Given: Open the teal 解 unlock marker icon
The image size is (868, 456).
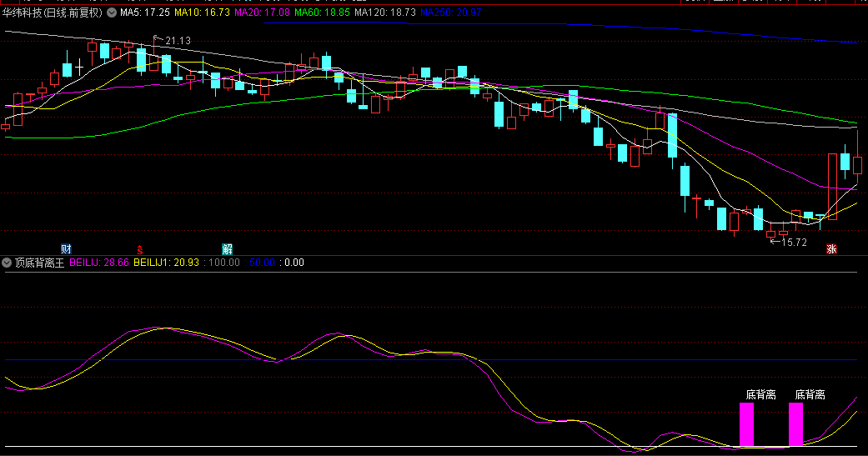Looking at the screenshot, I should coord(227,248).
